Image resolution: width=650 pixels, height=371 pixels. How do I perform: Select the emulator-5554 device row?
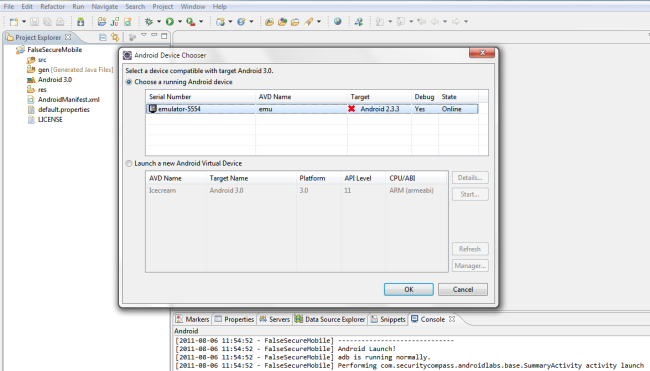(312, 109)
